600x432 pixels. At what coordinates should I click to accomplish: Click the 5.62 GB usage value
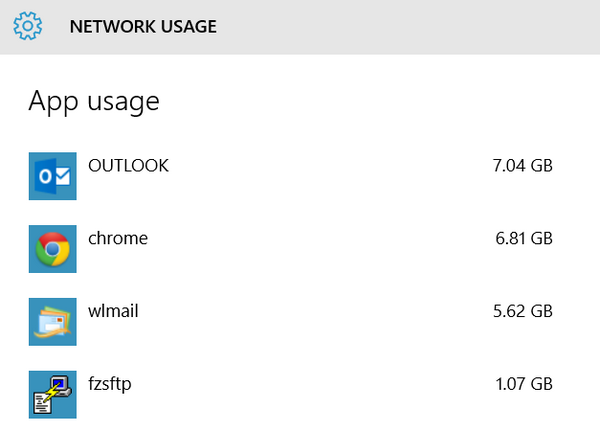tap(523, 311)
